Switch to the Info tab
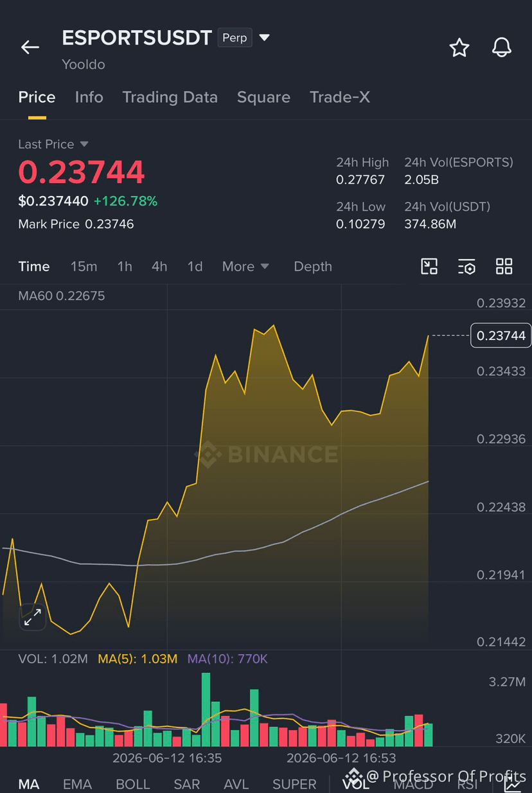The image size is (532, 793). coord(89,97)
